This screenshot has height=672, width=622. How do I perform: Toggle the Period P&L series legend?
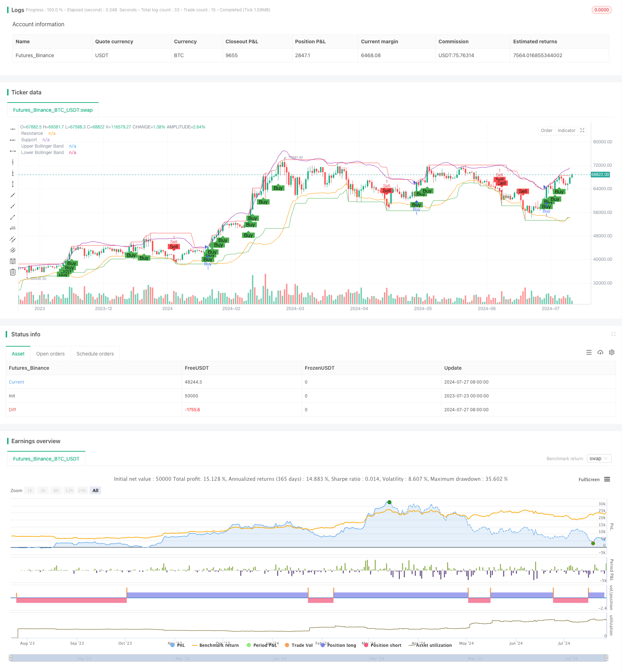262,645
